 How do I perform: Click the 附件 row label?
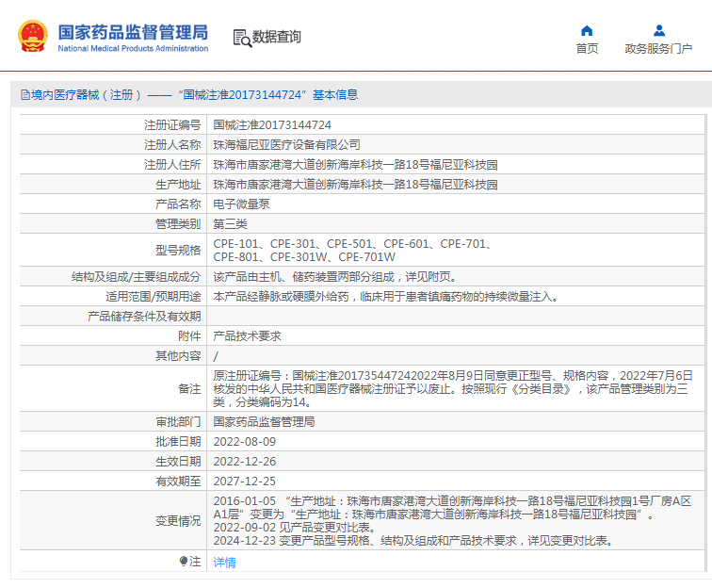coord(189,336)
